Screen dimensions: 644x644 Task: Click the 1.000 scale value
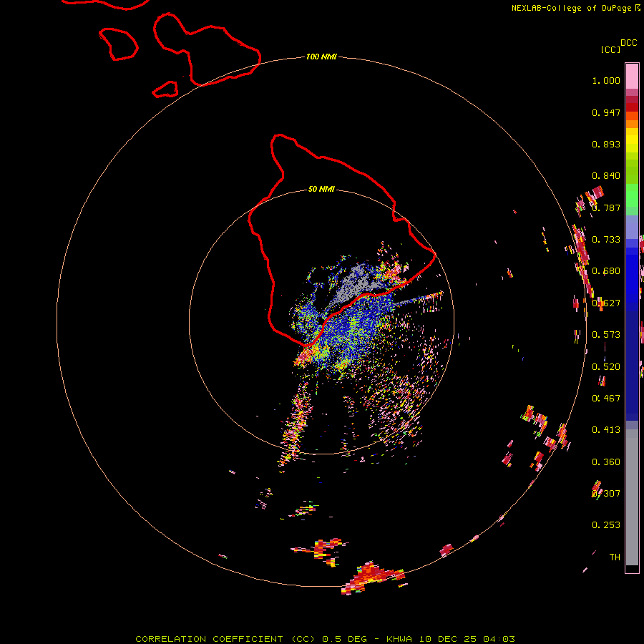click(606, 80)
